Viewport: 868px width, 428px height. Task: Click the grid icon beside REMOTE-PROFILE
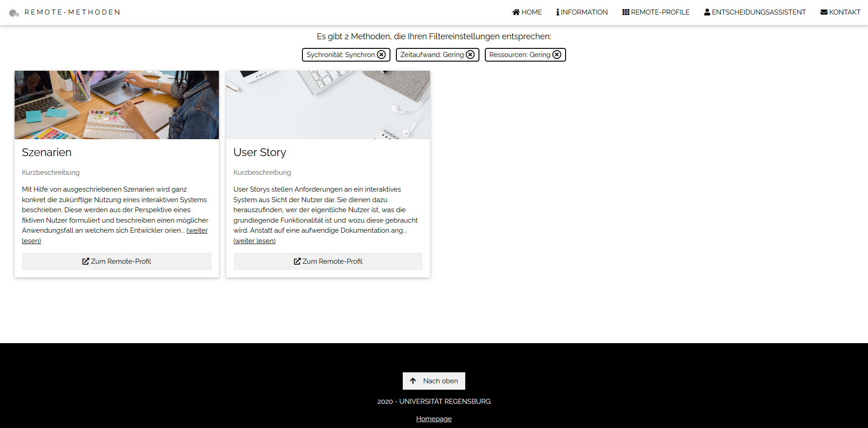click(626, 12)
